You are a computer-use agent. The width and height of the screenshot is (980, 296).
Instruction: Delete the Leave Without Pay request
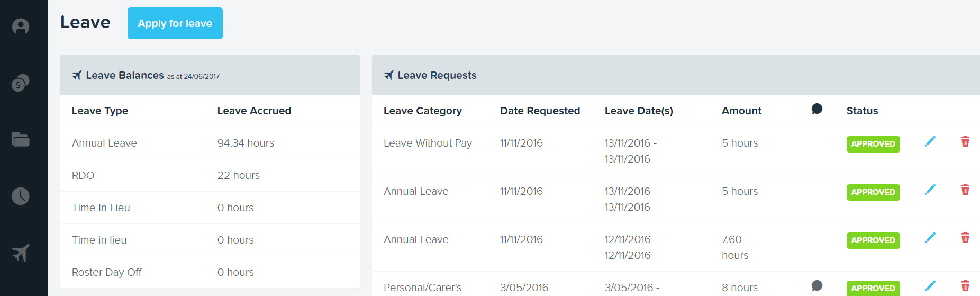[x=965, y=141]
